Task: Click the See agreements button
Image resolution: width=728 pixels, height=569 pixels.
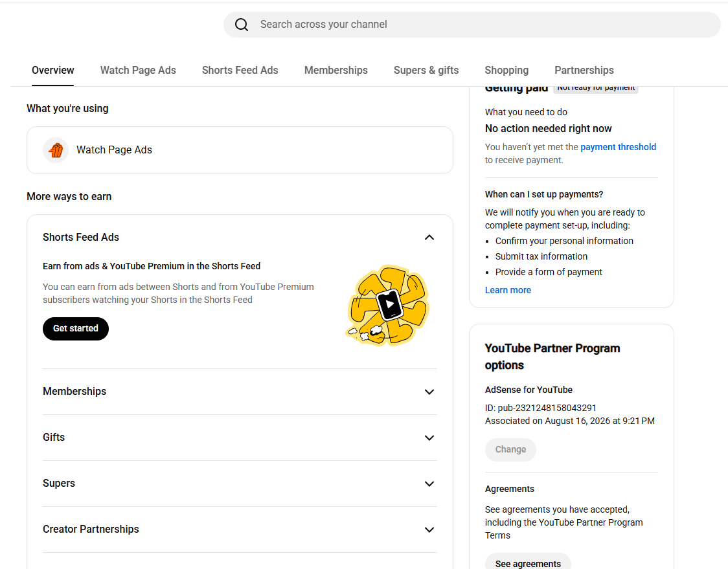Action: 528,563
